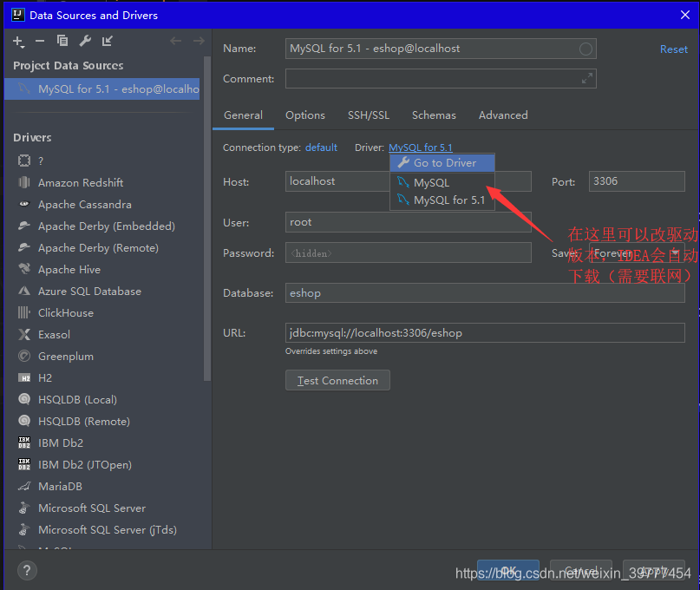700x590 pixels.
Task: Click the make global import arrow icon
Action: [108, 41]
